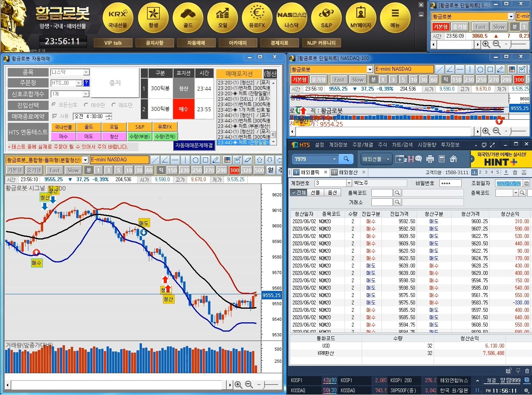Expand the 황금로봇_통합형-돌파형 strategy dropdown
The height and width of the screenshot is (395, 532).
85,160
